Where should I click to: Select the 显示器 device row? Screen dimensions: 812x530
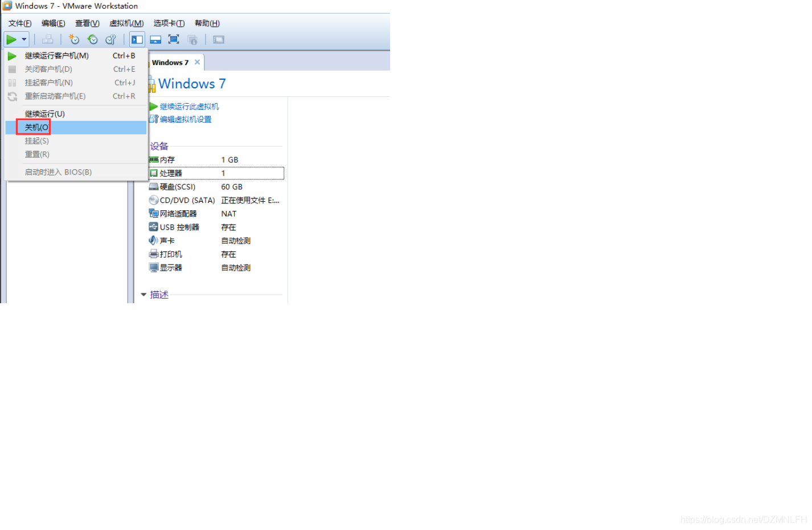[x=216, y=268]
